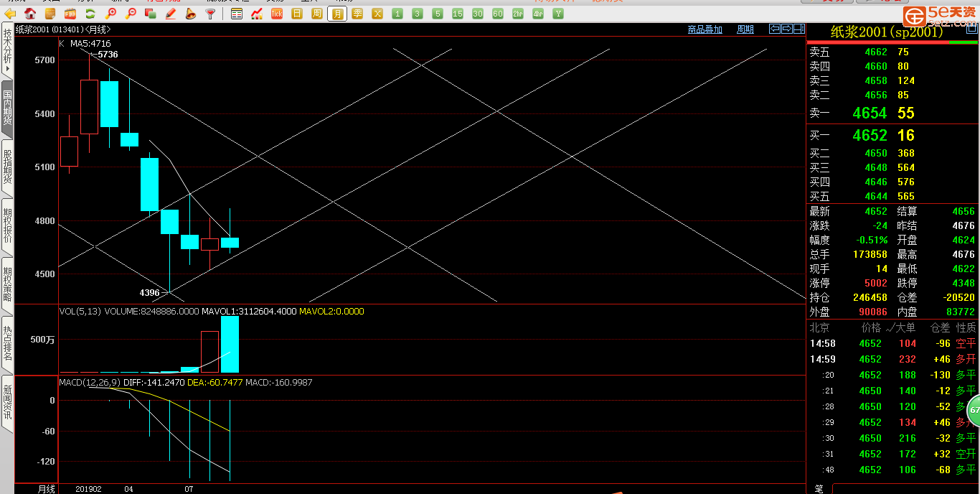
Task: Switch to 3-minute period button
Action: click(418, 14)
